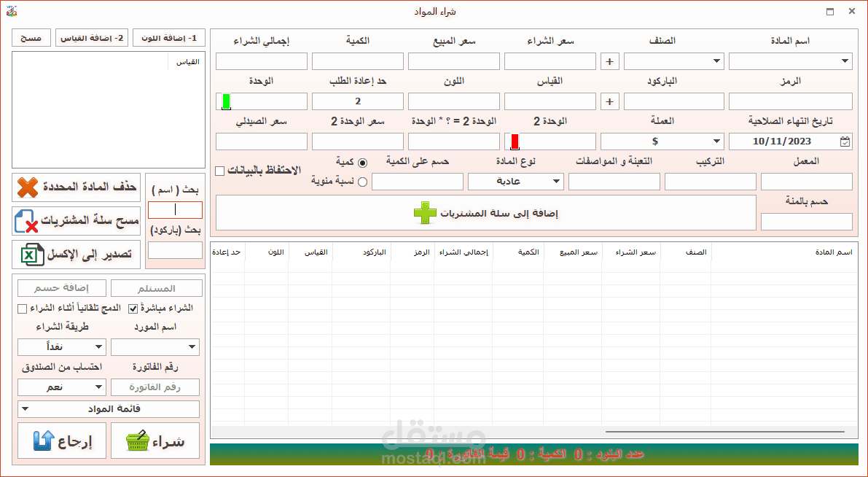Click the سعر الشراء input field
The image size is (868, 477).
tap(550, 61)
